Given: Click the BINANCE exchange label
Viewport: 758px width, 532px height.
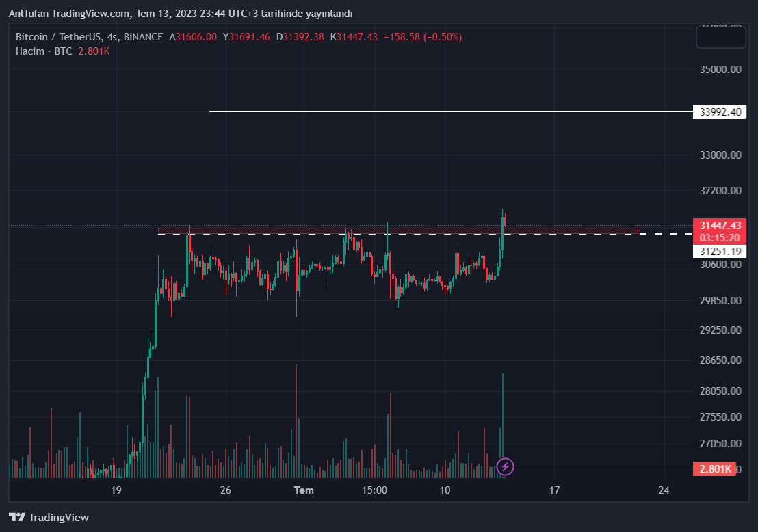Looking at the screenshot, I should tap(144, 37).
